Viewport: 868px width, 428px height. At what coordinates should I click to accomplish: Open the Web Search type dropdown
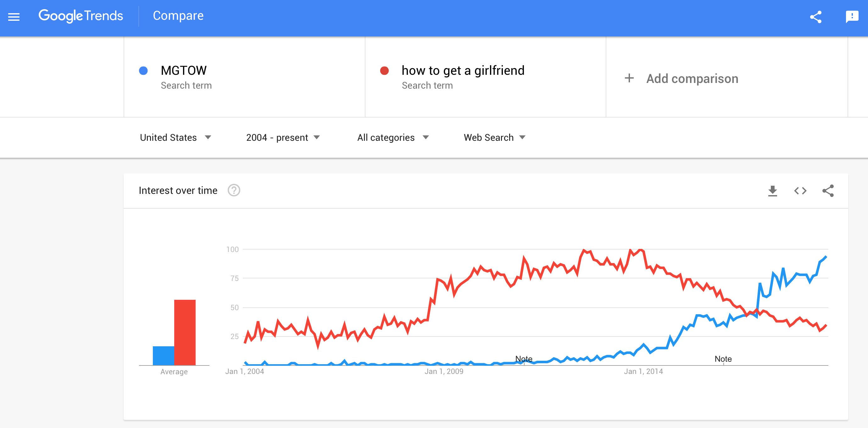[x=494, y=137]
